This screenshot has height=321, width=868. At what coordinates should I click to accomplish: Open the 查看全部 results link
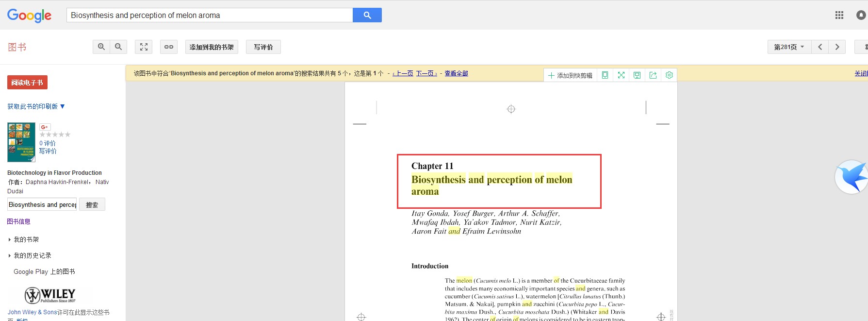click(456, 73)
